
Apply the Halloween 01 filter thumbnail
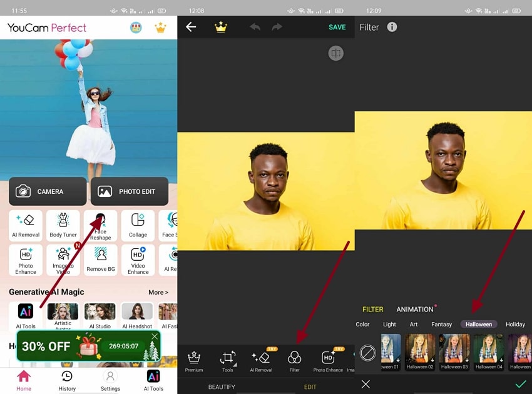pyautogui.click(x=391, y=352)
